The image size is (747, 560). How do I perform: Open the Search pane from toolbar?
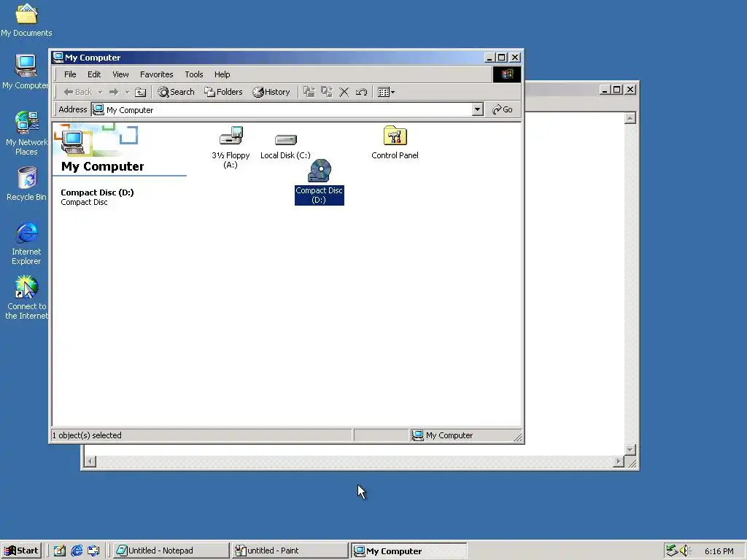pyautogui.click(x=177, y=92)
